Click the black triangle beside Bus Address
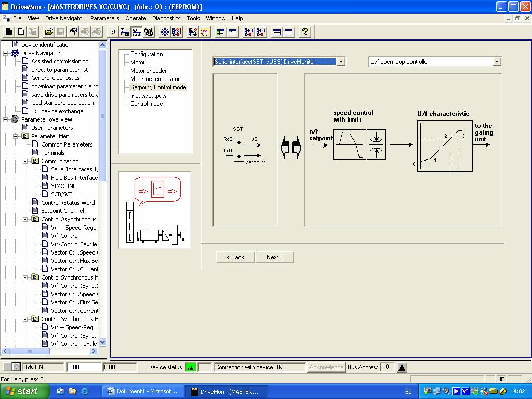 click(402, 367)
